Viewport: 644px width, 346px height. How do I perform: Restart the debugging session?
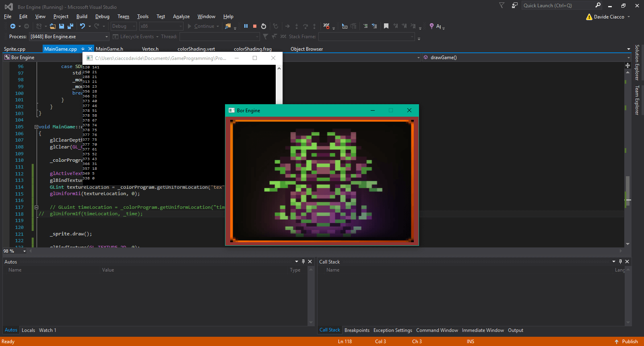264,26
